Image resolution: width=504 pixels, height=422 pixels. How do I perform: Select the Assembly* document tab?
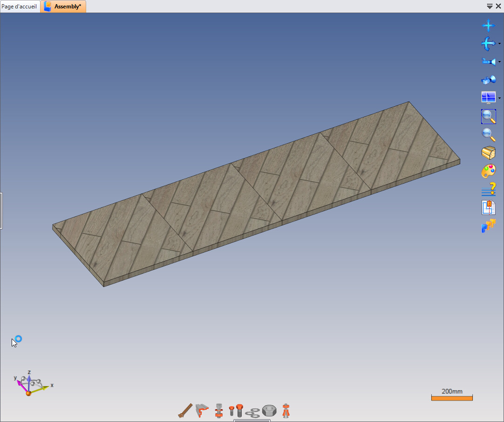(63, 7)
